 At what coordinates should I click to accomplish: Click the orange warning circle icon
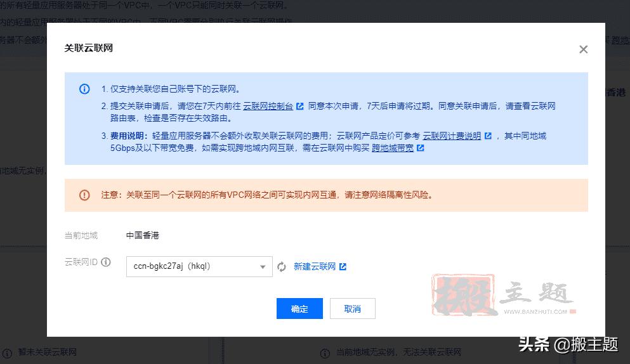point(84,195)
